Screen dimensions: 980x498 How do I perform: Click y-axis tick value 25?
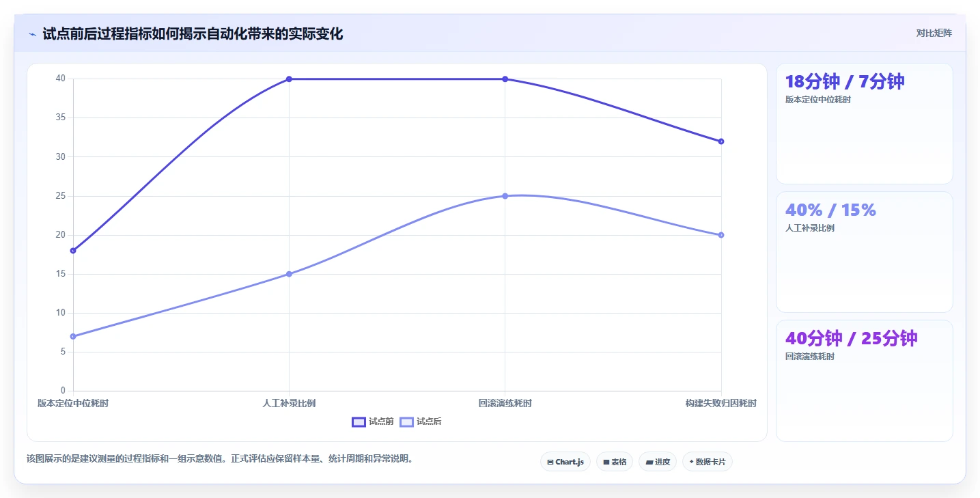[x=61, y=196]
